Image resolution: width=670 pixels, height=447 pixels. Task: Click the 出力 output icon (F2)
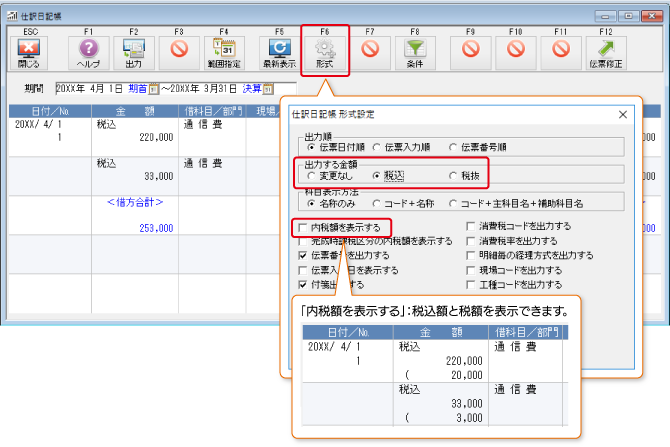[x=134, y=48]
